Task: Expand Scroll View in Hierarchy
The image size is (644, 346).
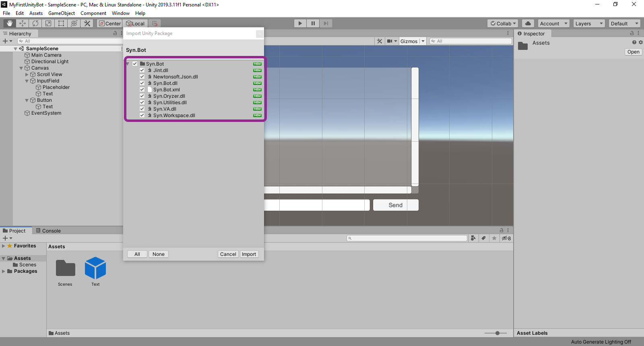Action: (x=27, y=74)
